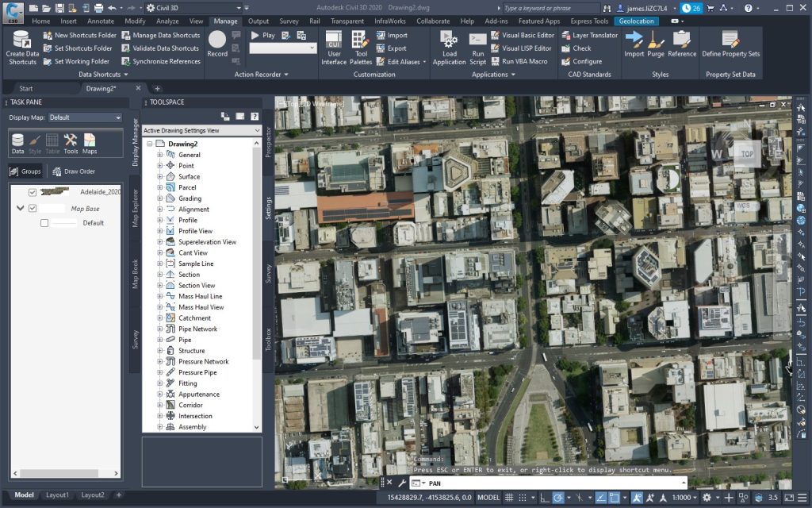812x508 pixels.
Task: Open the Layout1 tab
Action: (56, 495)
